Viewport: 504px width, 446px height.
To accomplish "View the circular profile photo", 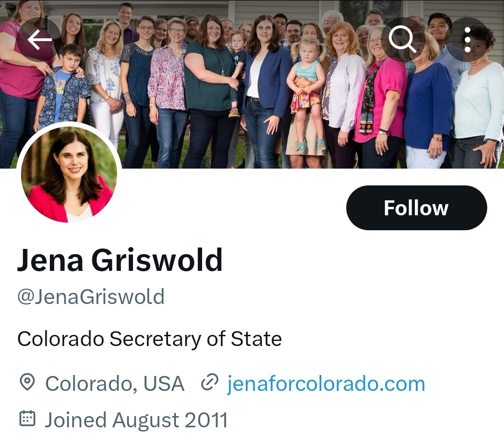I will (x=69, y=174).
